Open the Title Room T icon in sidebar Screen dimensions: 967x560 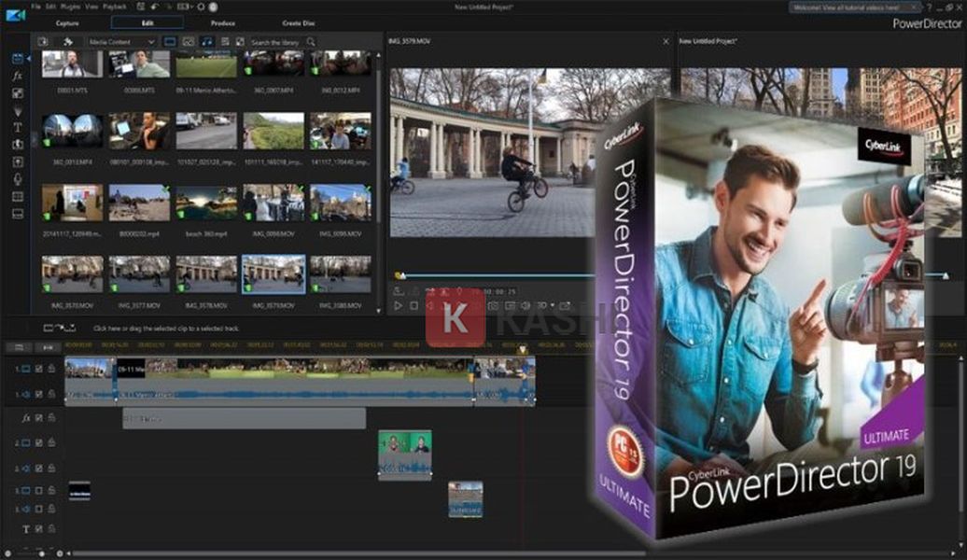[17, 127]
